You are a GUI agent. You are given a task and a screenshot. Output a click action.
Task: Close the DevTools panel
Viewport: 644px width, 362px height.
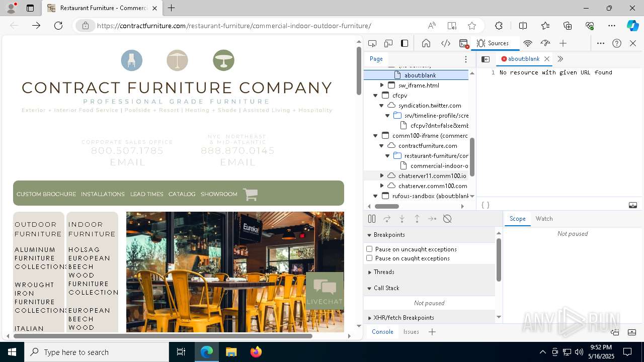point(633,43)
